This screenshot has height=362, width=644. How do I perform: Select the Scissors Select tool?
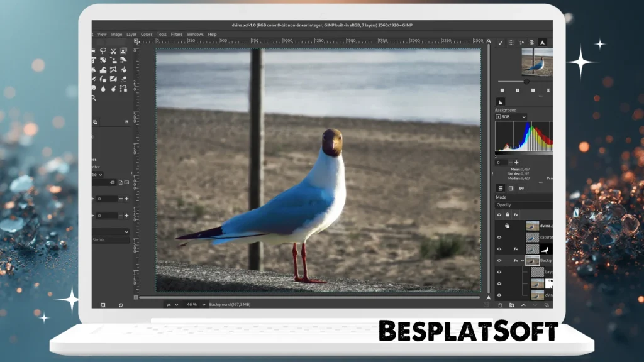pos(113,52)
